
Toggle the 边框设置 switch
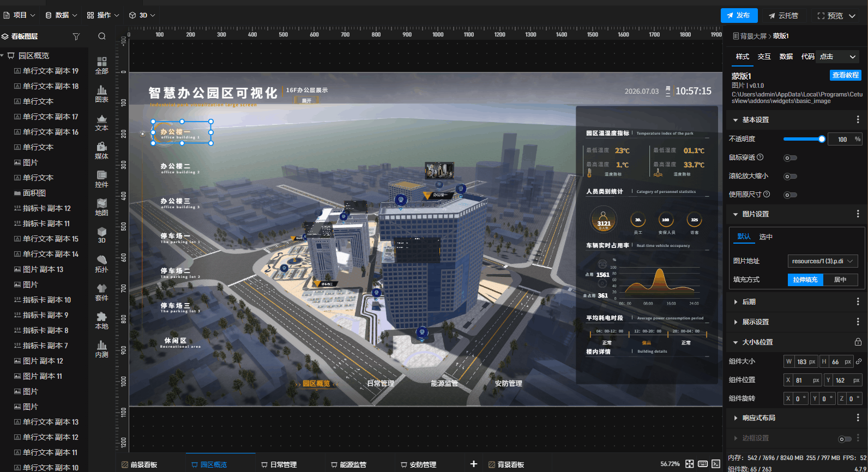coord(845,439)
